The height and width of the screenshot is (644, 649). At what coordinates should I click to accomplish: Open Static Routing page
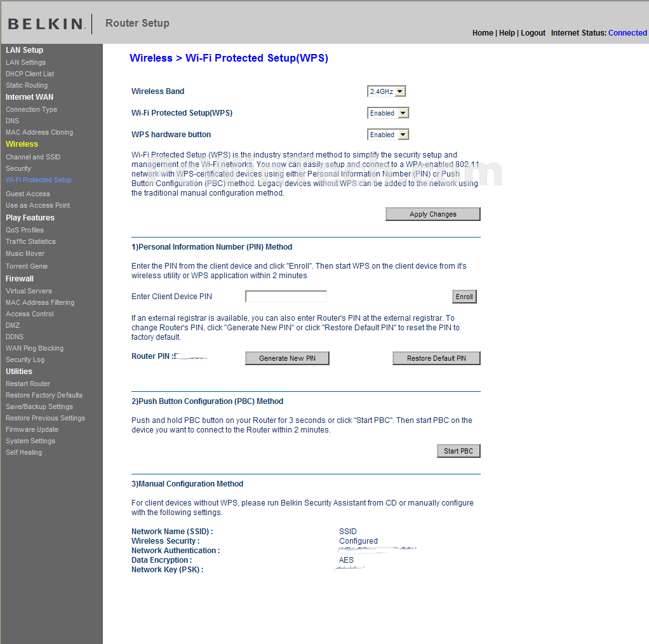(27, 85)
